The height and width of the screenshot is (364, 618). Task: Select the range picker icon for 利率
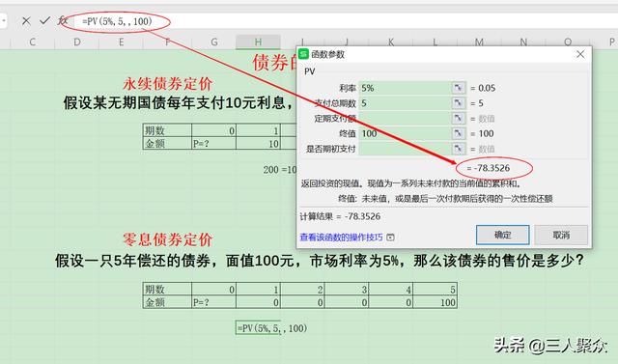point(458,88)
